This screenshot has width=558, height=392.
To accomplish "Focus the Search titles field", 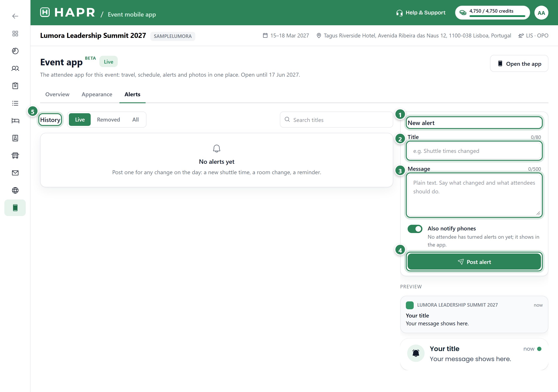I will point(336,120).
